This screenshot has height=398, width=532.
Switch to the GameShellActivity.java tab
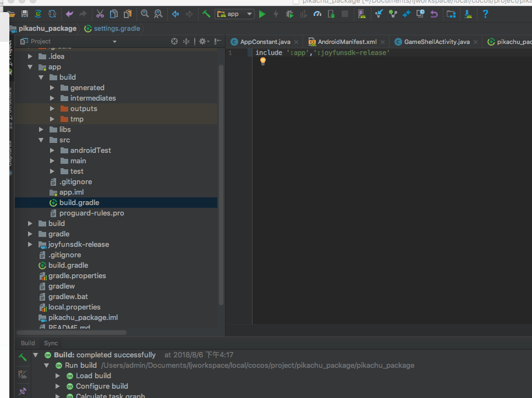point(437,42)
